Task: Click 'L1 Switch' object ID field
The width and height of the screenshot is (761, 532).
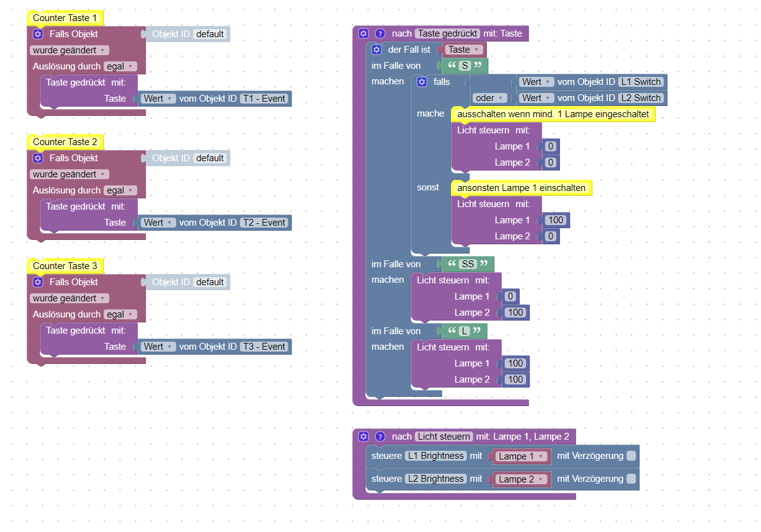Action: (641, 82)
